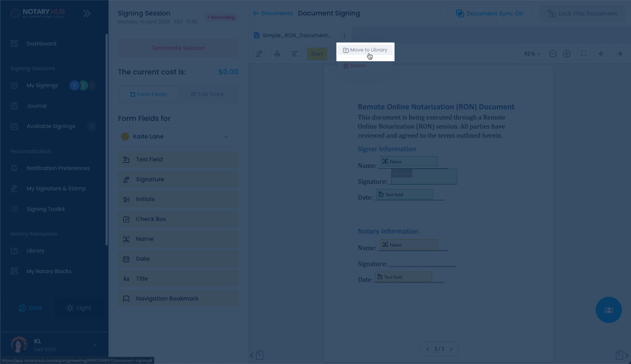Open the Journal page

(37, 106)
